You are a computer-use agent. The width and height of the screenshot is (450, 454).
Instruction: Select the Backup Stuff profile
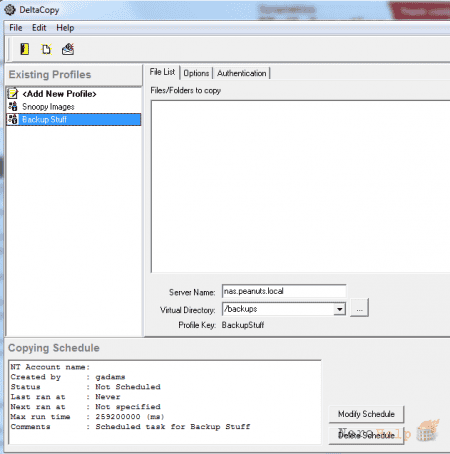(x=73, y=119)
